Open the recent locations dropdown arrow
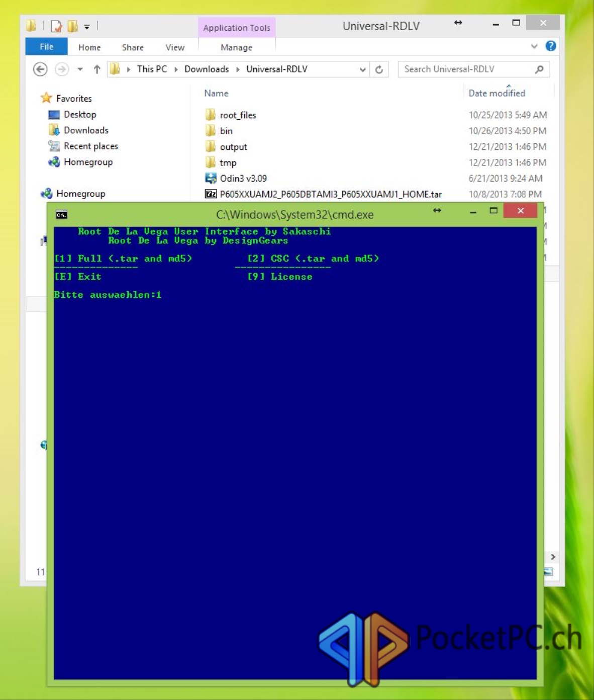The width and height of the screenshot is (594, 700). tap(80, 69)
